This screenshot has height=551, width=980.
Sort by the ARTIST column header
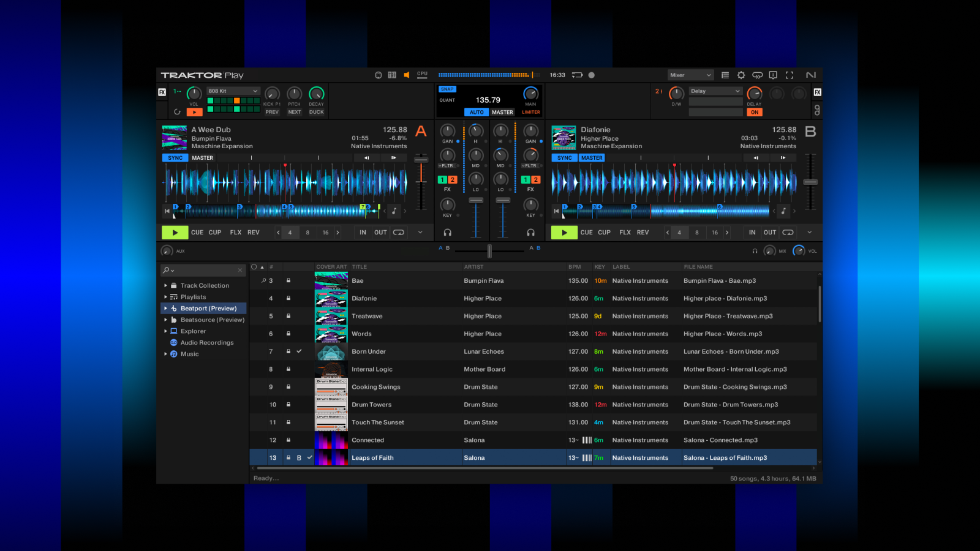[473, 267]
